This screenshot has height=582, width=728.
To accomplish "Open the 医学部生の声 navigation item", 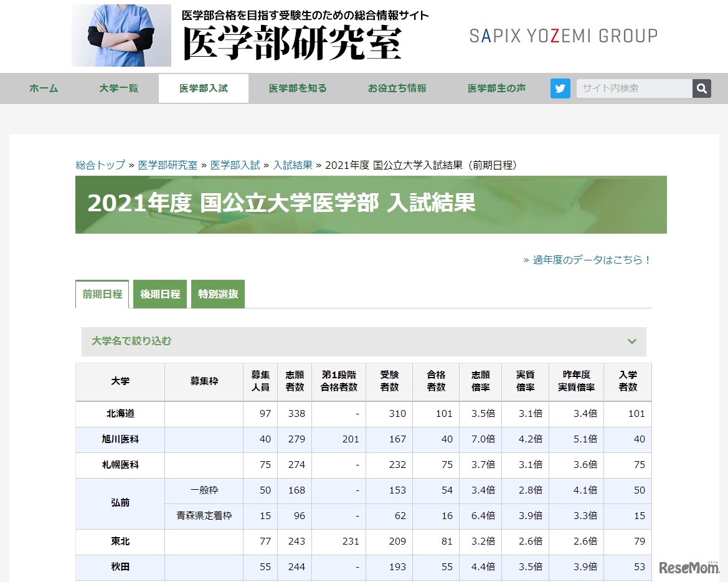I will click(x=495, y=88).
